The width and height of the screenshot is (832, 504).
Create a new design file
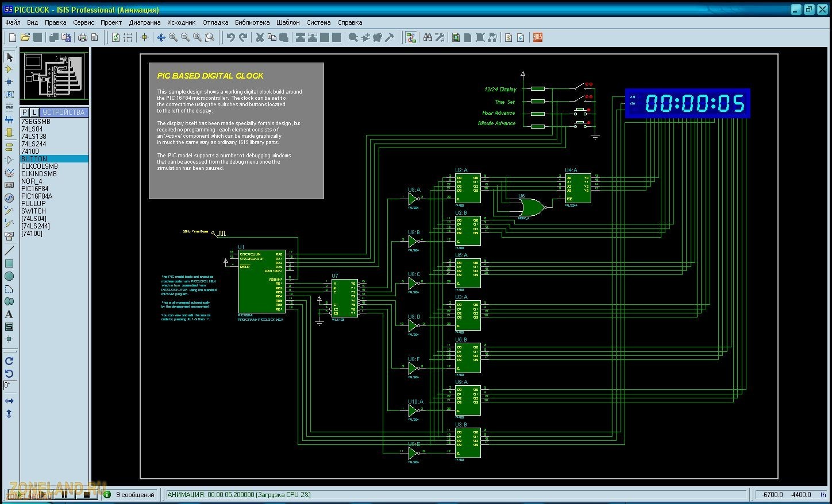(13, 37)
